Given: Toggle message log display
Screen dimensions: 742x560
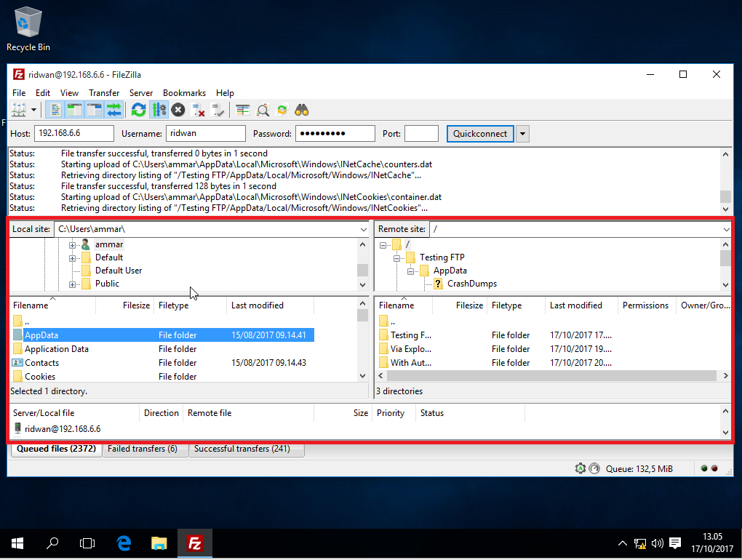Looking at the screenshot, I should coord(55,111).
